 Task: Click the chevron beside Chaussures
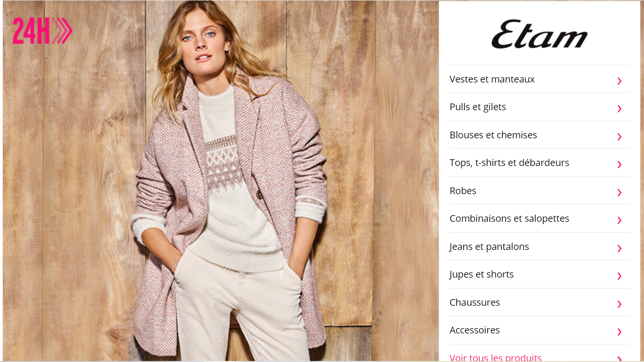[x=619, y=304]
